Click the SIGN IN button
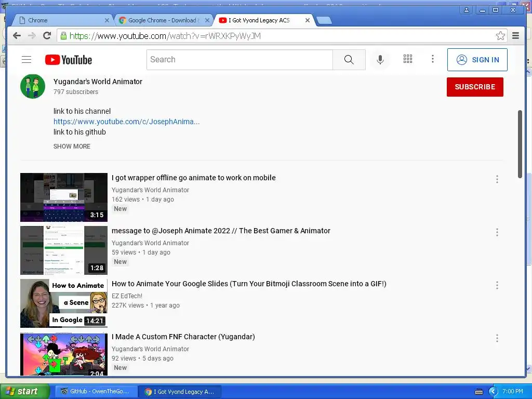The image size is (532, 399). pyautogui.click(x=477, y=60)
